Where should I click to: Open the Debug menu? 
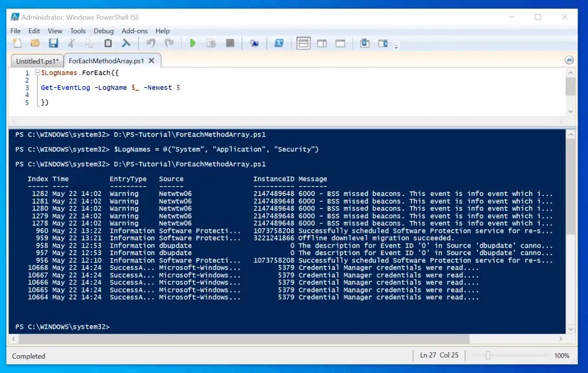coord(103,31)
